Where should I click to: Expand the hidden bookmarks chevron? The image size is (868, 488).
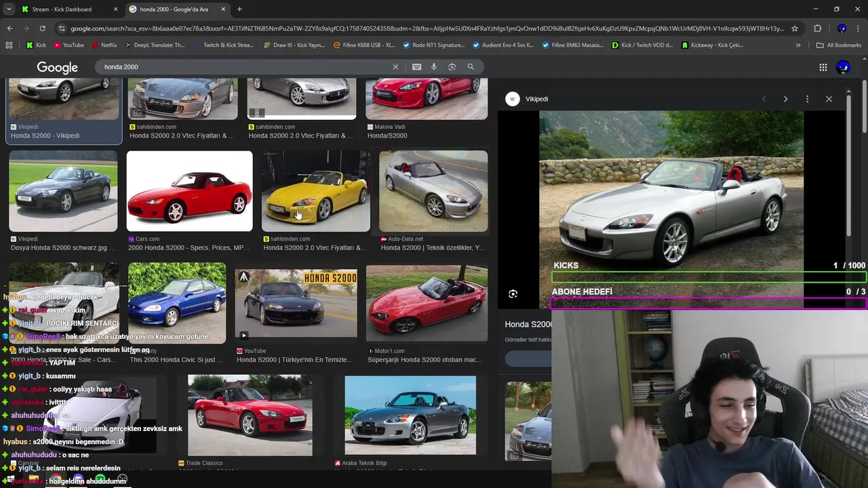(x=798, y=45)
